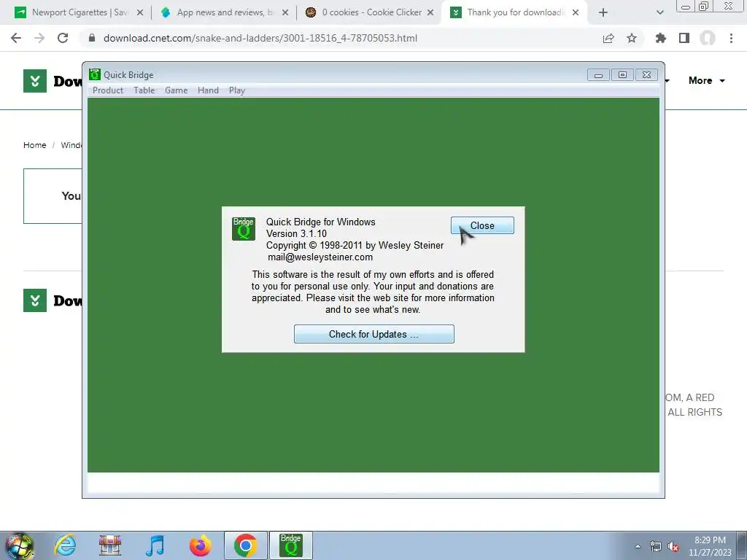Open the Hand menu in Quick Bridge
This screenshot has width=747, height=560.
pos(208,90)
